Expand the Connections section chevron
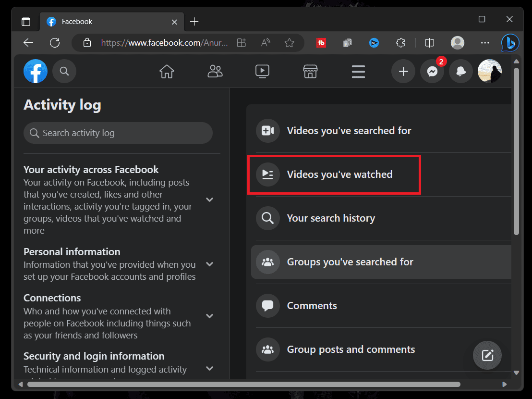Image resolution: width=532 pixels, height=399 pixels. pos(210,316)
